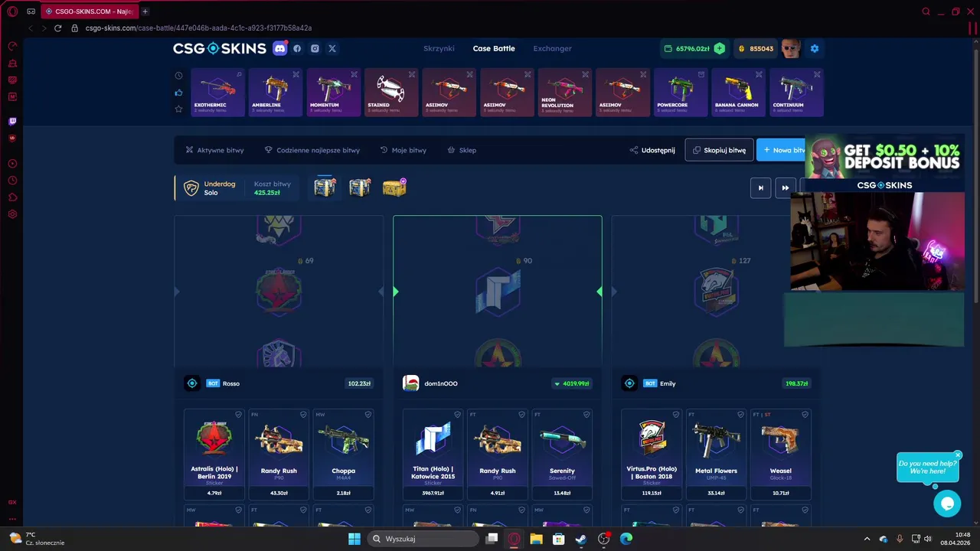
Task: Click verify icon on Weasel card
Action: tap(805, 415)
